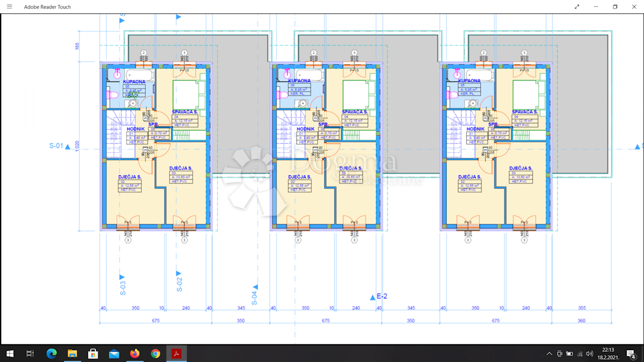
Task: Maximize or restore the Adobe Reader Touch window
Action: 615,6
